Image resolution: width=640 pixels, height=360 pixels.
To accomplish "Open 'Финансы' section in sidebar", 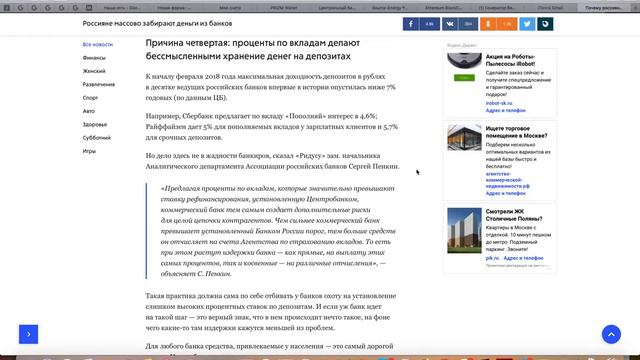I will (94, 58).
